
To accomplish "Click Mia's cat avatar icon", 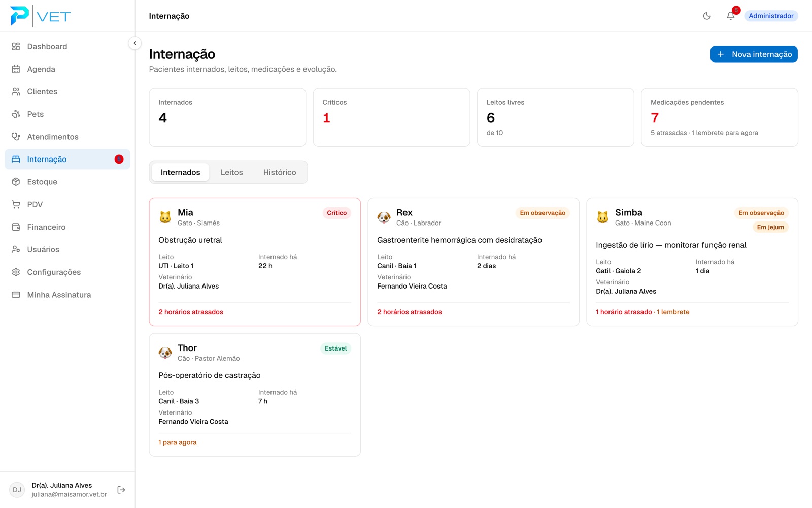I will [165, 217].
